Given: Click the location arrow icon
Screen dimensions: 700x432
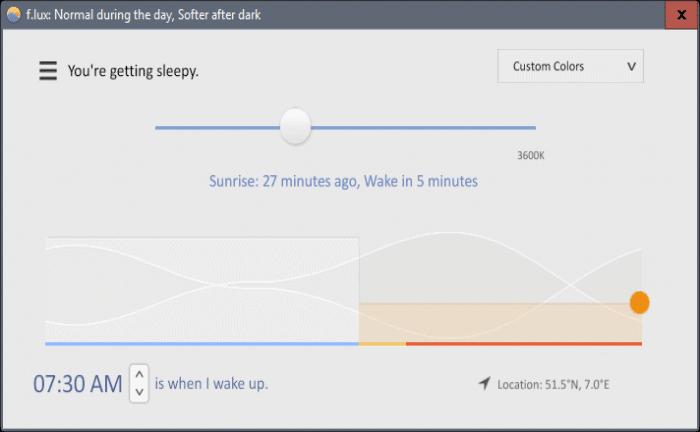Looking at the screenshot, I should [x=484, y=383].
